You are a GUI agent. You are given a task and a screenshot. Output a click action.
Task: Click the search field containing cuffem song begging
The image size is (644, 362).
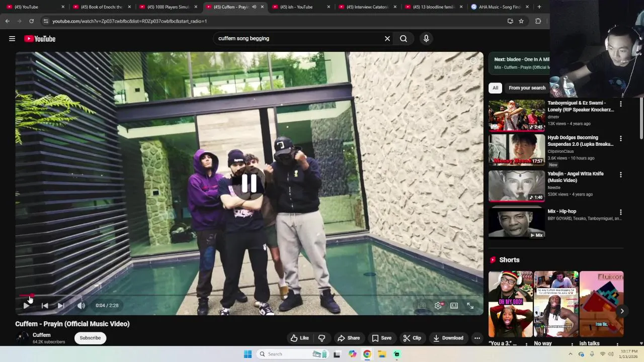click(299, 39)
